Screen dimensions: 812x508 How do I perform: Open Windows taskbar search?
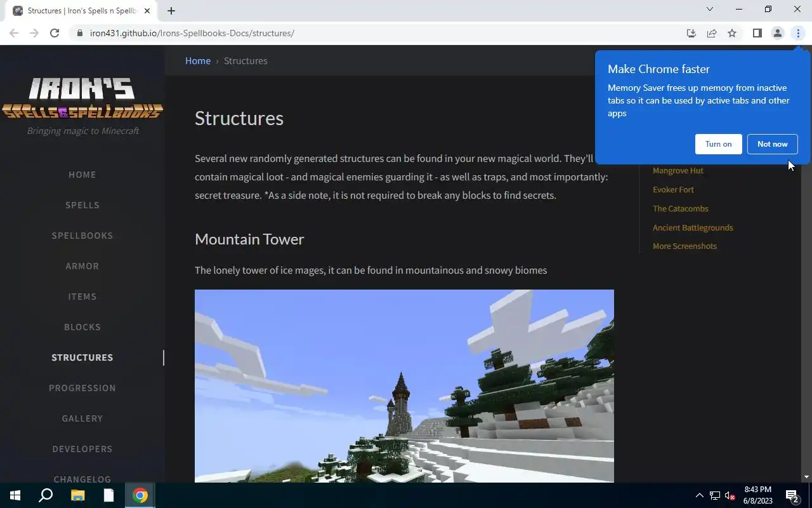coord(46,495)
